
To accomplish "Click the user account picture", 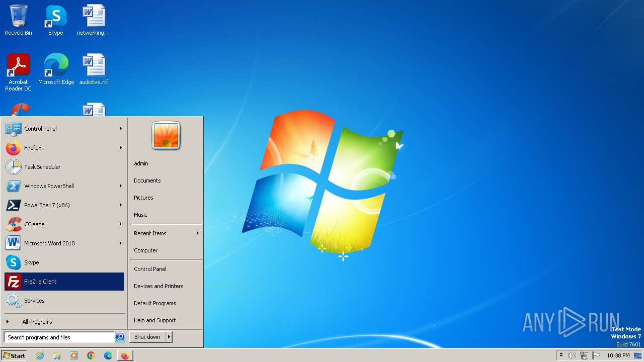I will [166, 136].
